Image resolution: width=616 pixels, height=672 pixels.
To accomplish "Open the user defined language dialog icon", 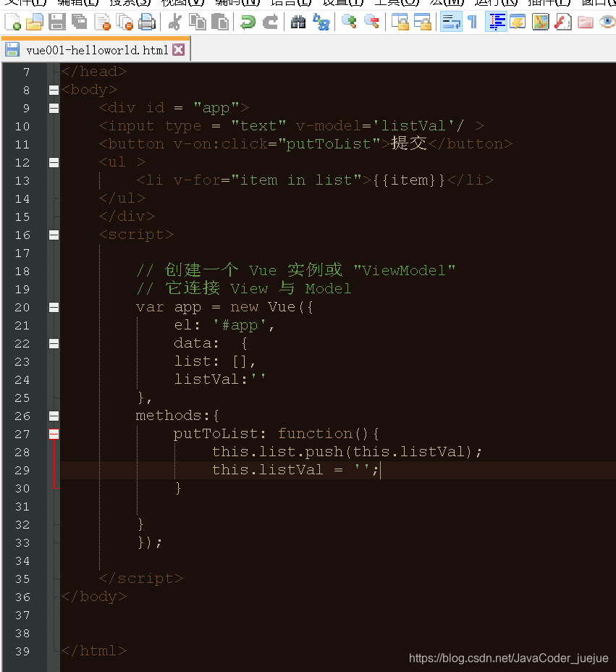I will point(518,22).
